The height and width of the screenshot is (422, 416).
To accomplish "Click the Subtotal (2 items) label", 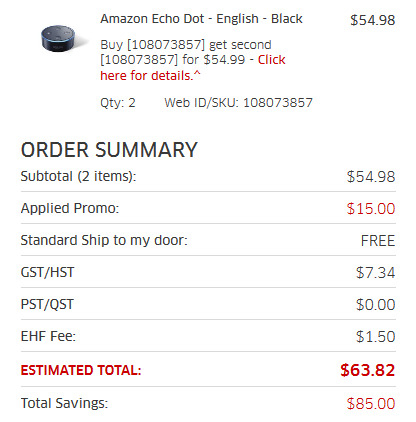I will 79,176.
